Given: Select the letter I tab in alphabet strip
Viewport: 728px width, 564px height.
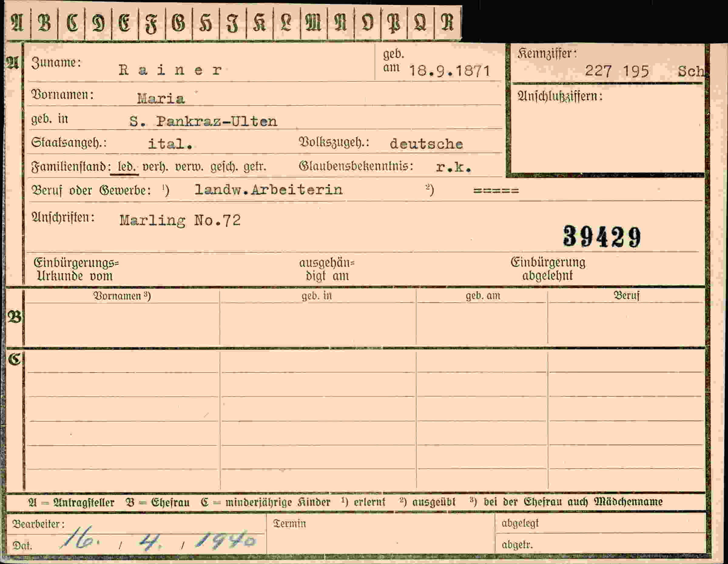Looking at the screenshot, I should click(x=233, y=23).
